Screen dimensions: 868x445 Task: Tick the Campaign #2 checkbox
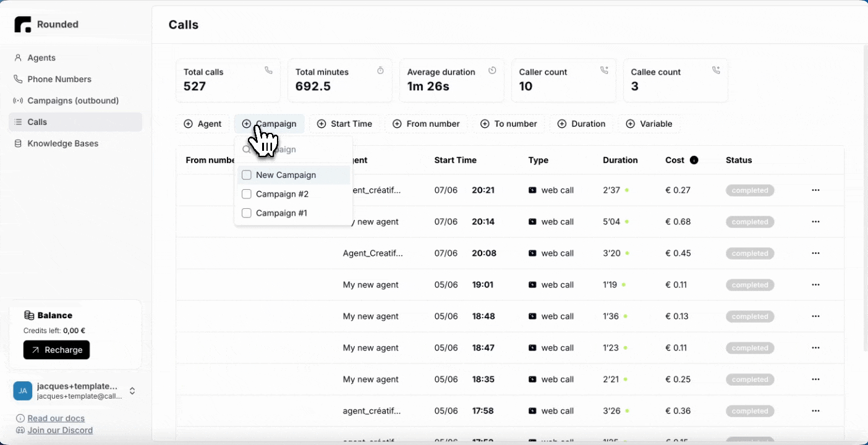(x=247, y=194)
